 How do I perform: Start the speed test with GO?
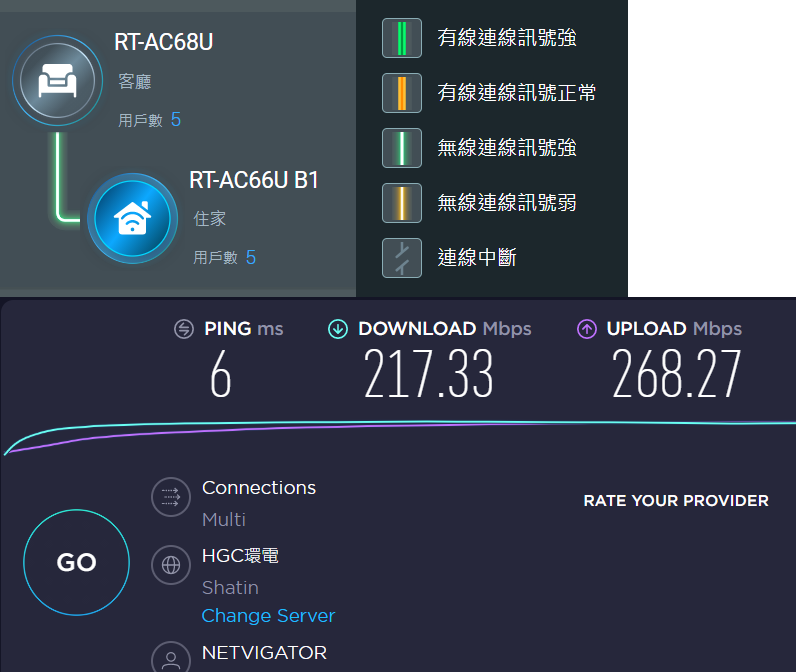click(77, 562)
